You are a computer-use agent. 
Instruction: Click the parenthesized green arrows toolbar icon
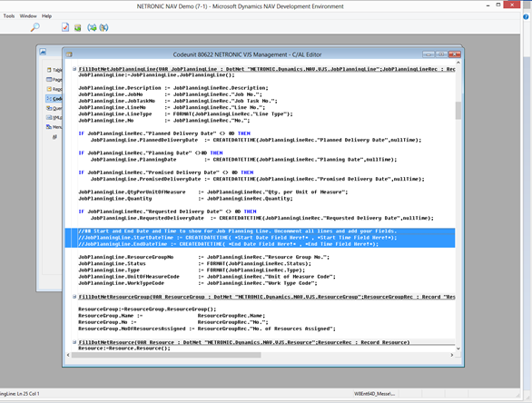92,28
